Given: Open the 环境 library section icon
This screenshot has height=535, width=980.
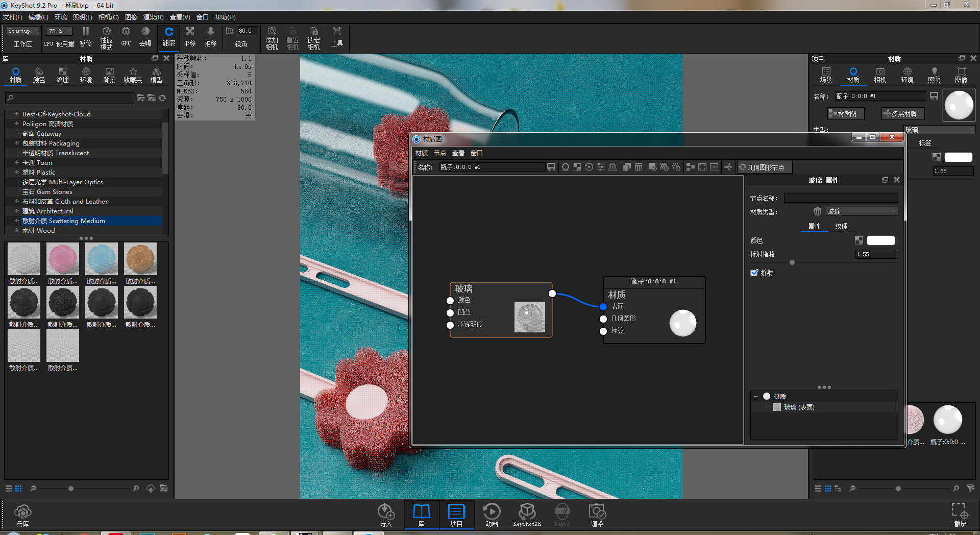Looking at the screenshot, I should [86, 75].
